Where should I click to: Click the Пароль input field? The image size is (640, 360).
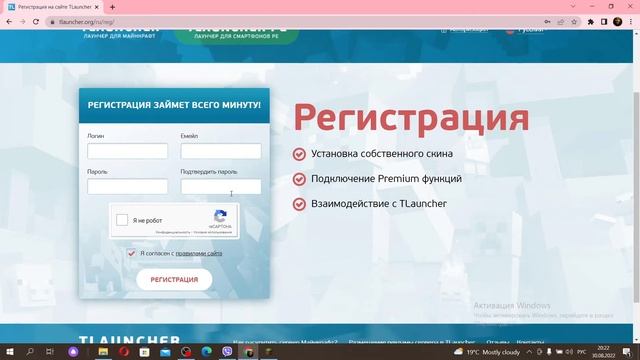(127, 187)
